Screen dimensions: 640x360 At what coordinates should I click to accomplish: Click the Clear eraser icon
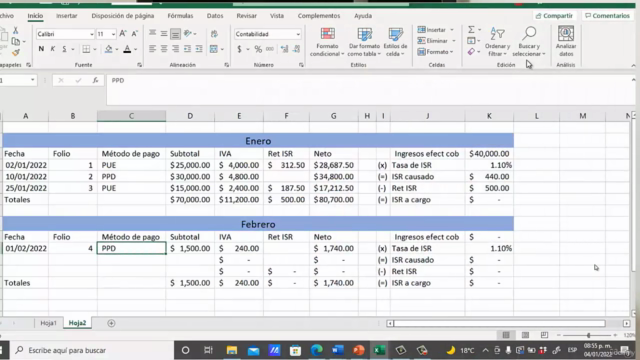click(x=471, y=52)
